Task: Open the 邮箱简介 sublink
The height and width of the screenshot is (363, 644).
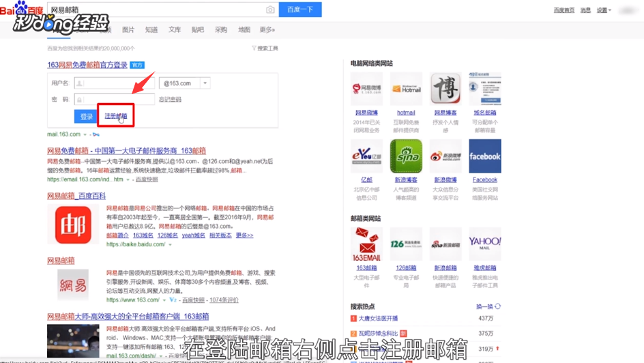Action: point(117,235)
